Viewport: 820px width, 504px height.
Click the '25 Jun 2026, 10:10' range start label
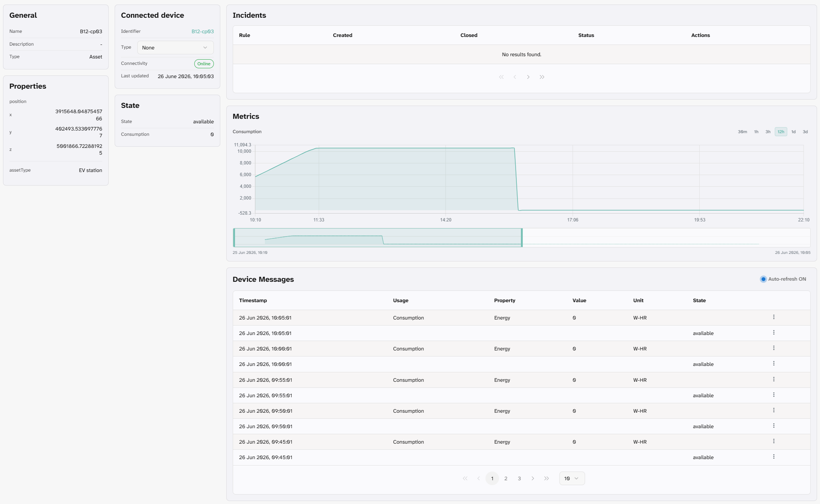click(250, 252)
